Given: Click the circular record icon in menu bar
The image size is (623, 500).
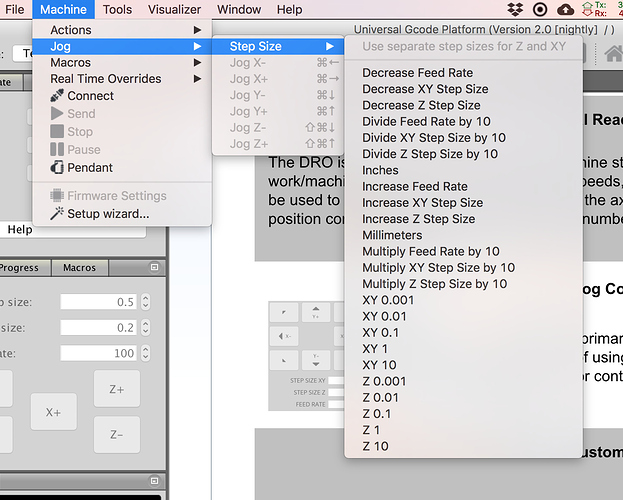Looking at the screenshot, I should point(540,9).
